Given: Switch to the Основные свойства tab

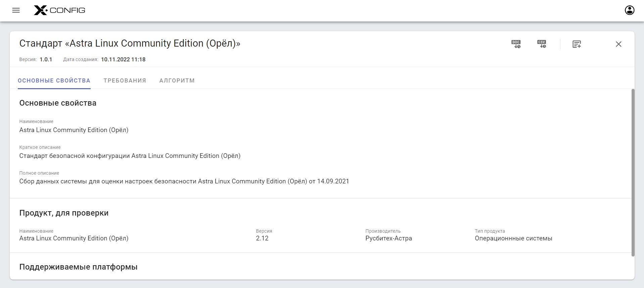Looking at the screenshot, I should (x=54, y=80).
